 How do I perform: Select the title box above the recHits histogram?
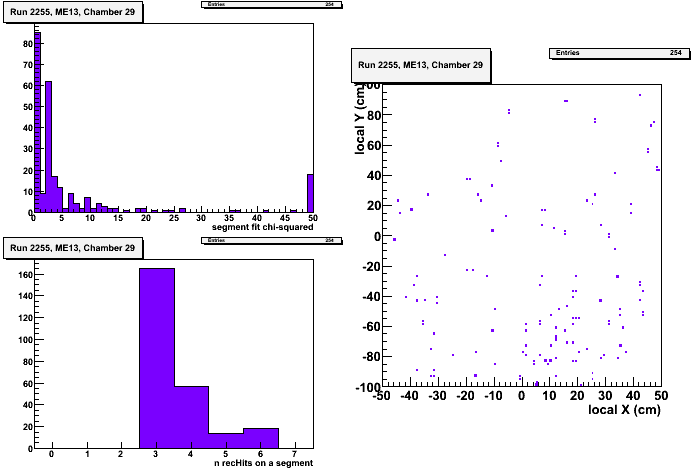pyautogui.click(x=73, y=248)
